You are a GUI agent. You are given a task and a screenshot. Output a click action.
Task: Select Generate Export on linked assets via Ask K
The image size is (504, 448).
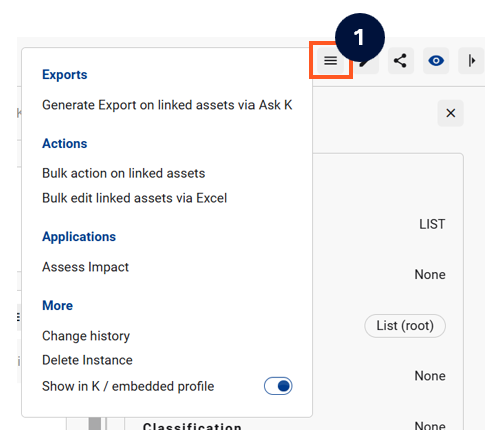[x=167, y=105]
